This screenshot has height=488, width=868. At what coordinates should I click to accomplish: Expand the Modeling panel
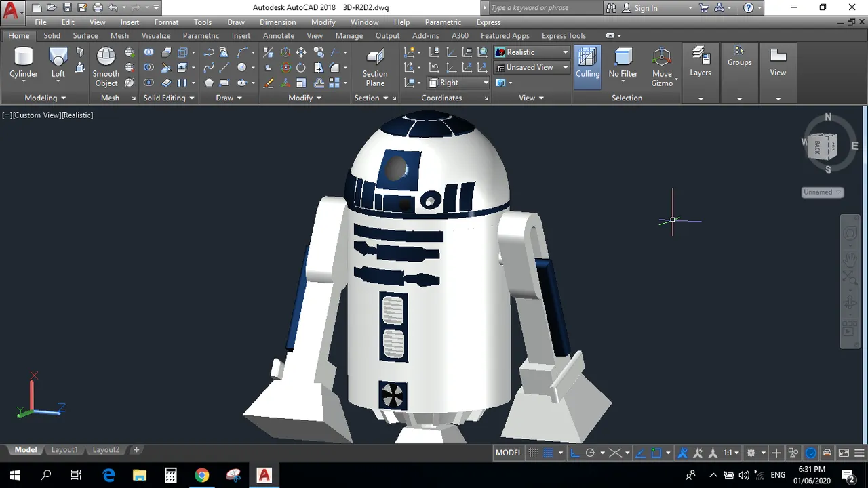coord(45,98)
